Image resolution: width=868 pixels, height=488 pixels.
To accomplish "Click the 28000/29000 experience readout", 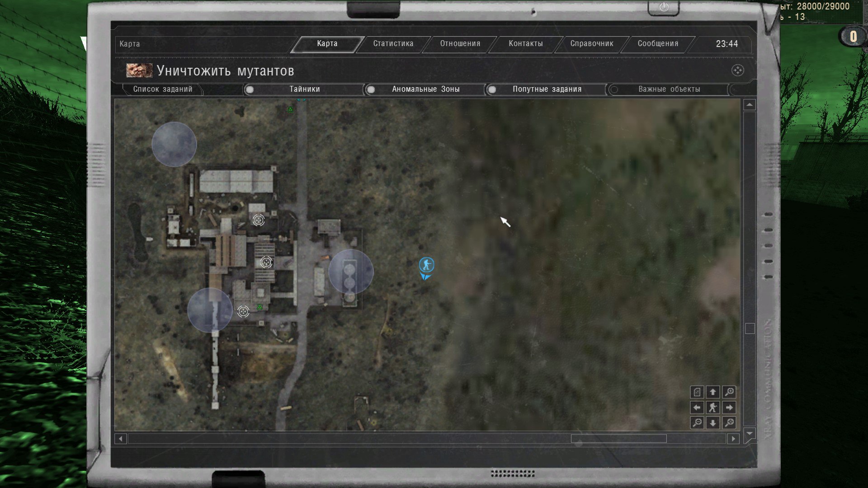I will 823,6.
